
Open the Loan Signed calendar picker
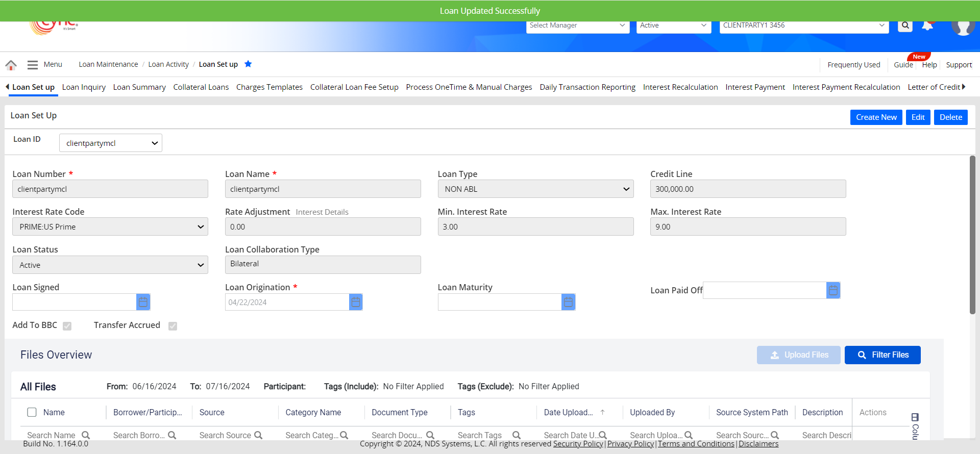[143, 302]
